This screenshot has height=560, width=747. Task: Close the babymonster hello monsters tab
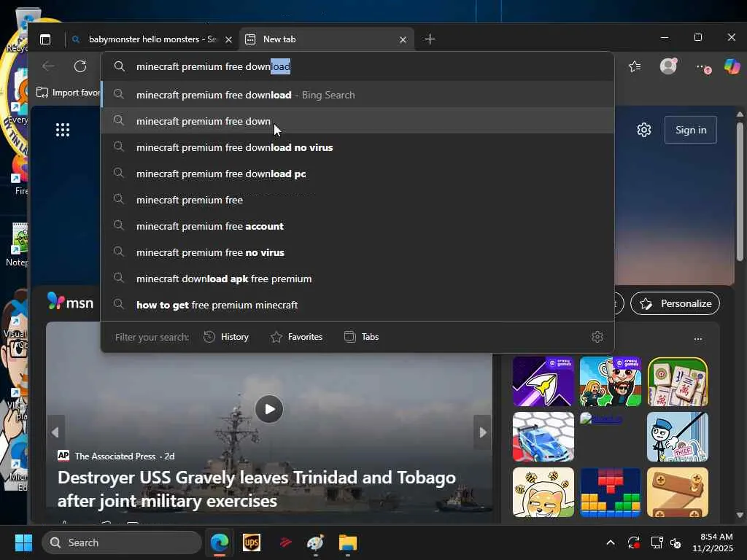[x=228, y=39]
